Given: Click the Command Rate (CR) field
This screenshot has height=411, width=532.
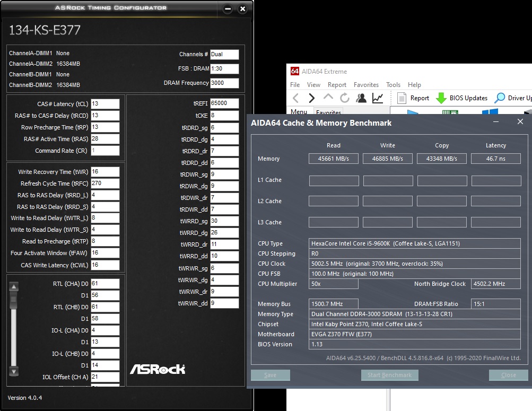Looking at the screenshot, I should [105, 150].
